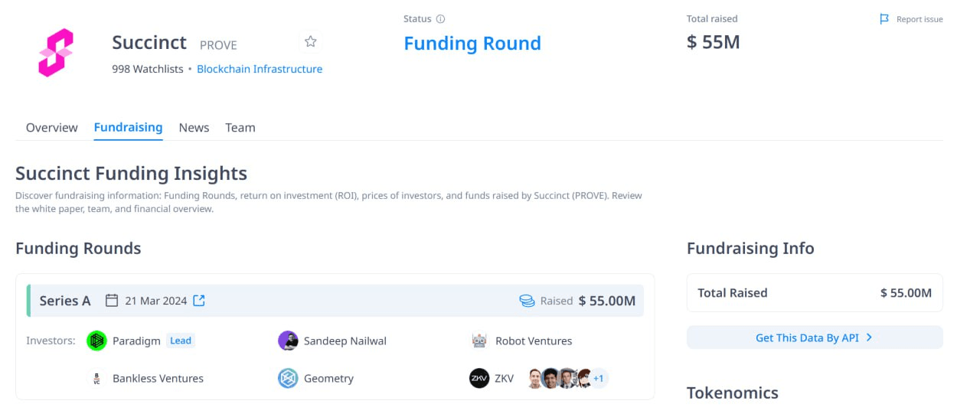Image resolution: width=980 pixels, height=417 pixels.
Task: Expand the +1 additional investors badge
Action: pyautogui.click(x=599, y=378)
